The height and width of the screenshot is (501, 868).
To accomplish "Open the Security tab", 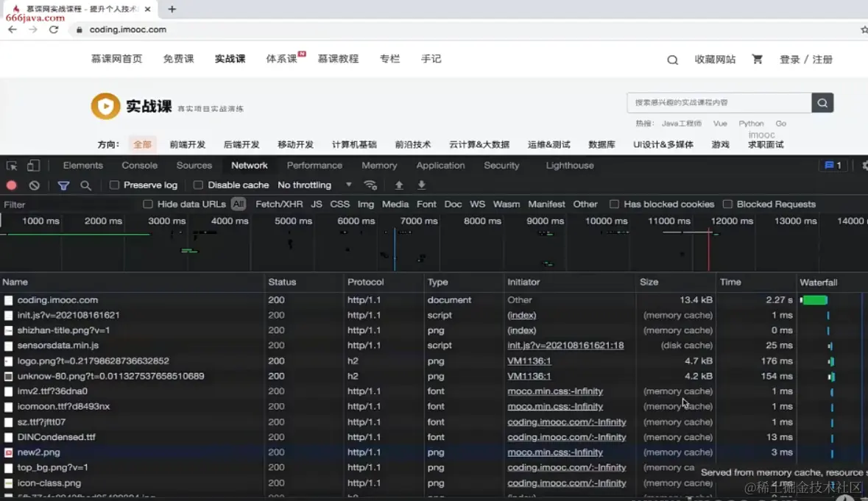I will (x=501, y=166).
